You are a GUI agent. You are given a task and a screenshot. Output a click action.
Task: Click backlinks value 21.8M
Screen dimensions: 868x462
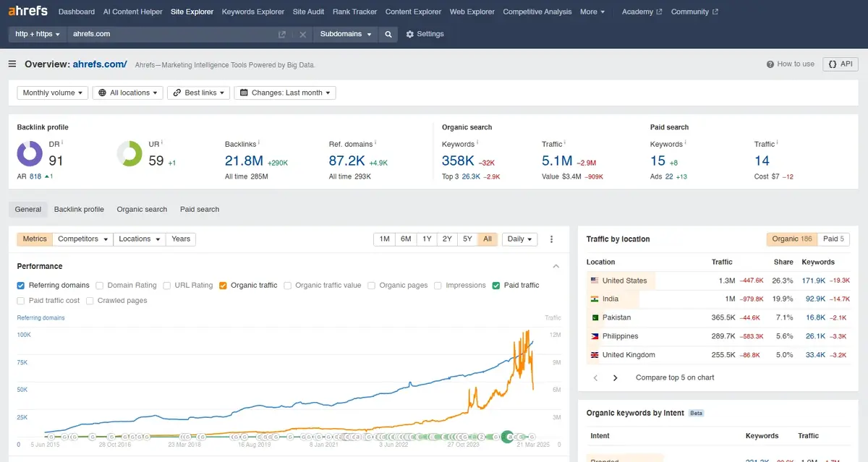coord(244,161)
